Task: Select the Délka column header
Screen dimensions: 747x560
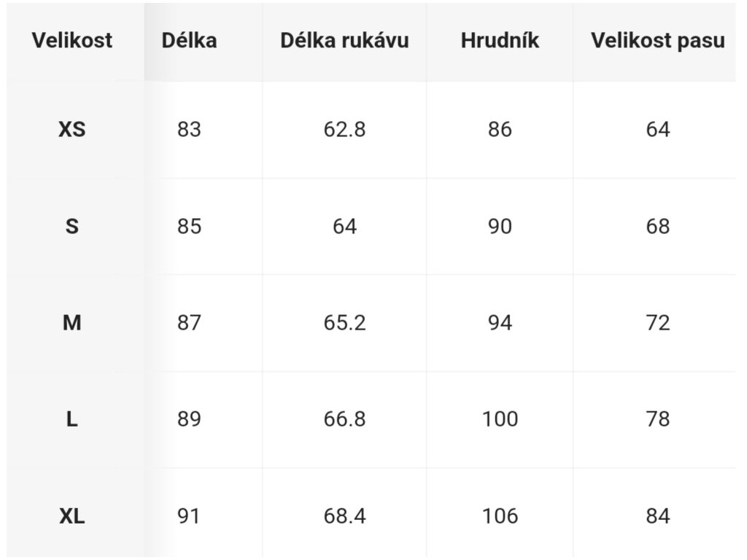Action: [189, 41]
